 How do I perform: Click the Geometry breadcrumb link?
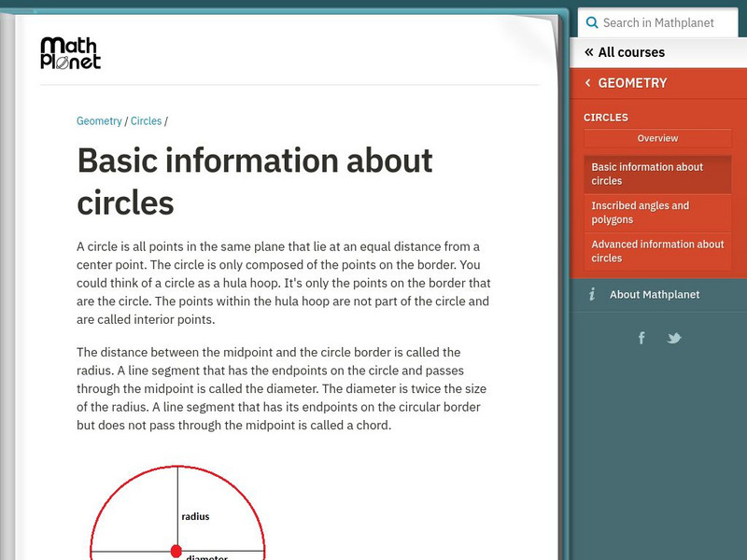coord(99,120)
